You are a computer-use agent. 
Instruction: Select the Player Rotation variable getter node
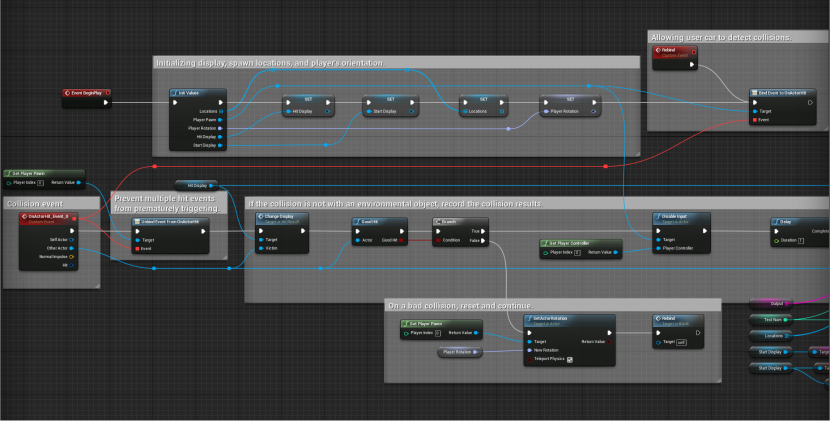pos(460,352)
